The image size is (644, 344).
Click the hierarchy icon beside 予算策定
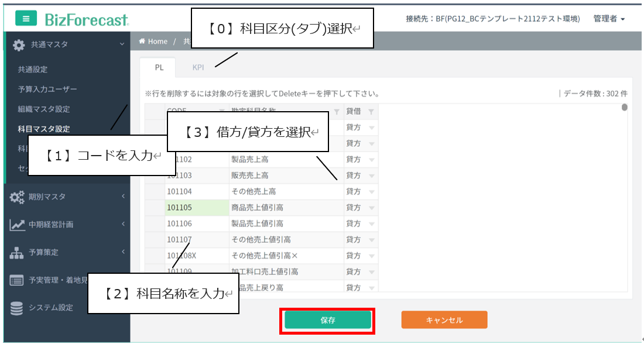point(17,253)
